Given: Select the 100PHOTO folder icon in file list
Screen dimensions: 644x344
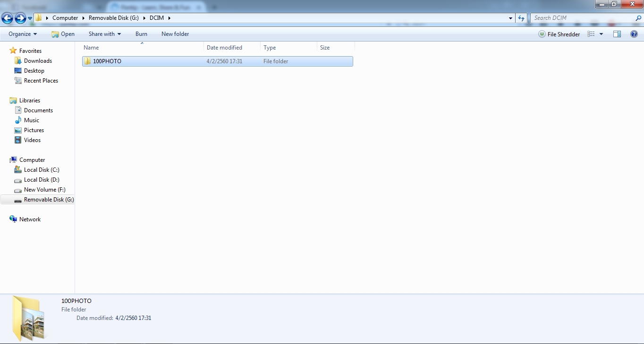Looking at the screenshot, I should click(87, 61).
